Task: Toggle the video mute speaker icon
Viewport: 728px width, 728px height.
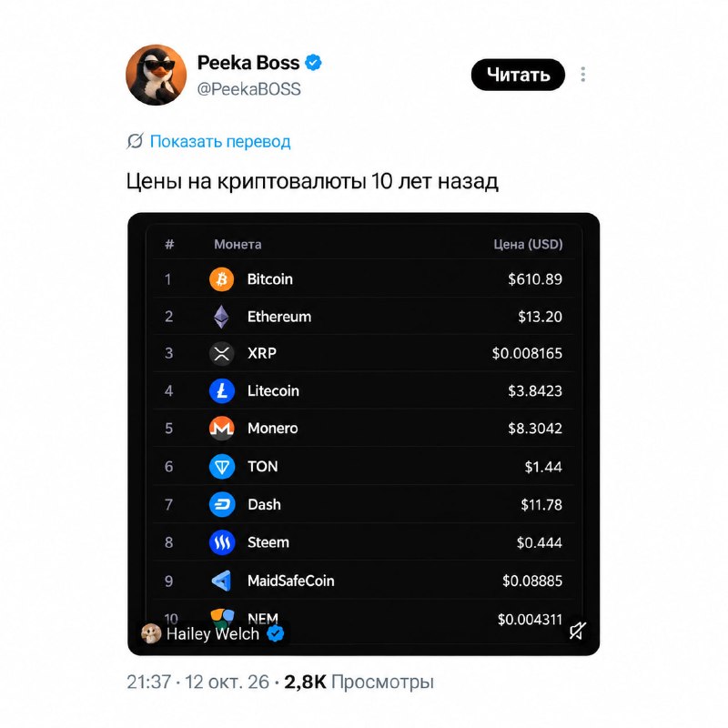Action: pos(578,630)
